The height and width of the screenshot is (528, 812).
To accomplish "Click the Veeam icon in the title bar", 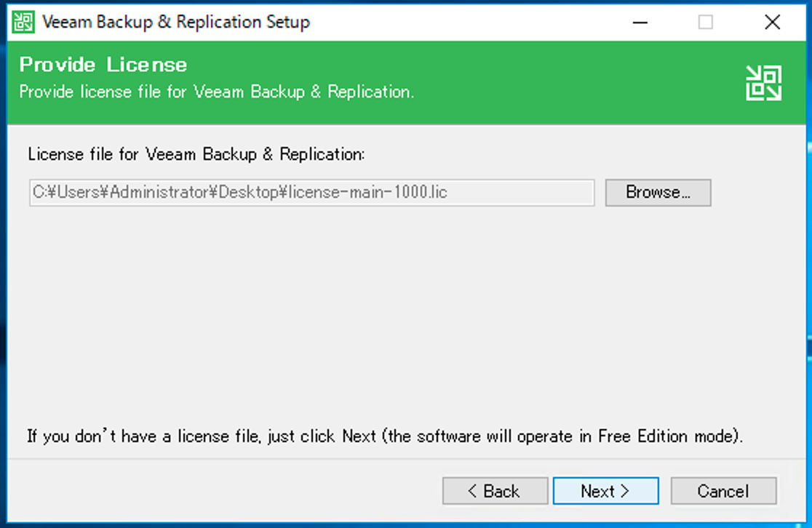I will click(23, 22).
